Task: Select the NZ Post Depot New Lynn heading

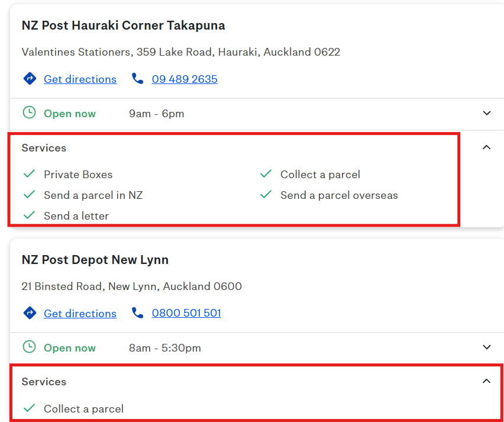Action: [x=95, y=260]
